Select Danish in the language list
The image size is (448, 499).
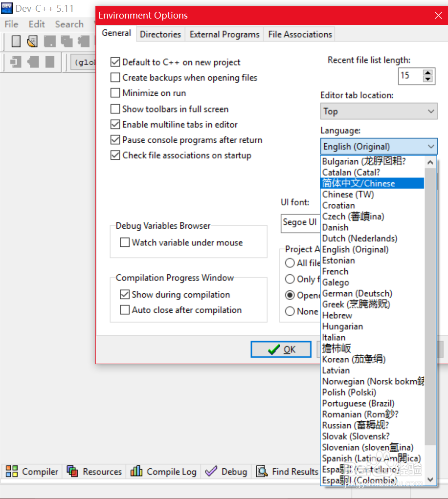(372, 227)
